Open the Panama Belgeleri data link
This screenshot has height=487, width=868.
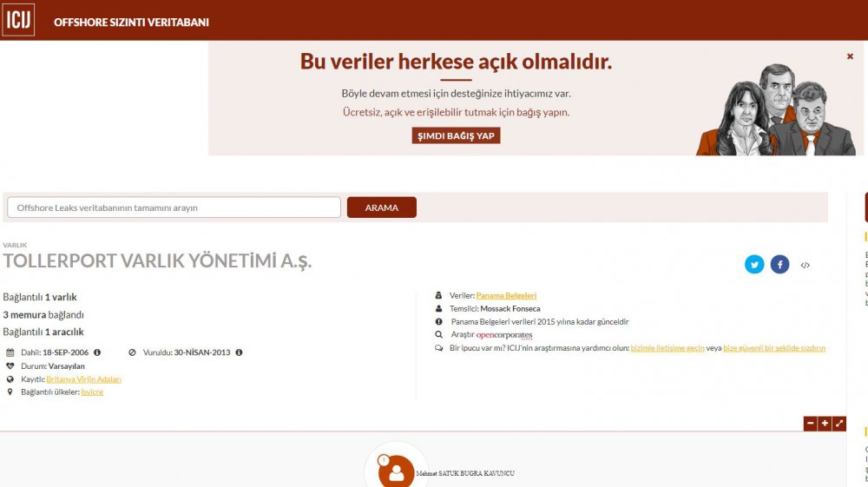pos(506,295)
